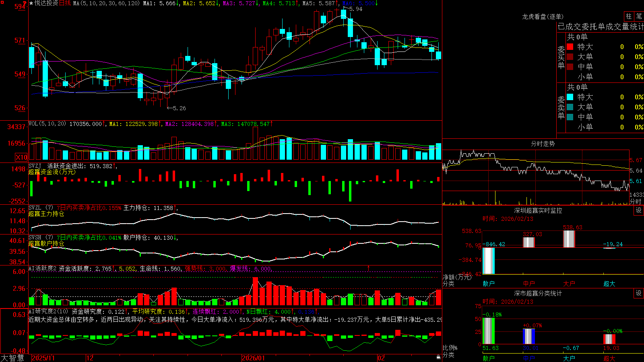Click the 2025/11 date marker on timeline
Viewport: 644px width, 362px height.
[x=43, y=358]
